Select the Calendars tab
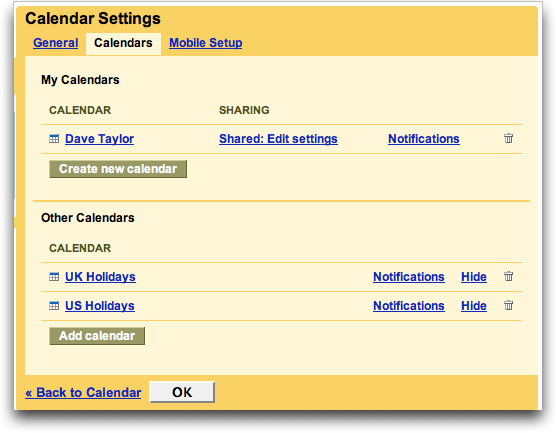Screen dimensions: 556x433 point(123,43)
